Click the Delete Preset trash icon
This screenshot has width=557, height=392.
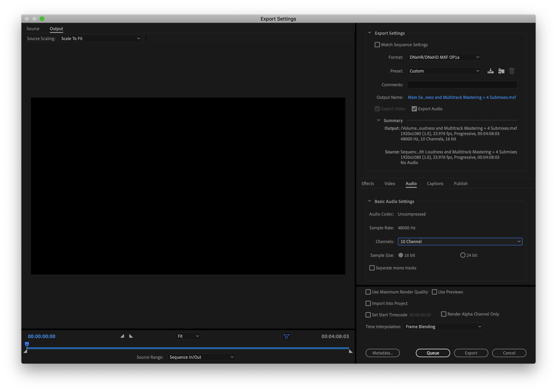click(512, 71)
